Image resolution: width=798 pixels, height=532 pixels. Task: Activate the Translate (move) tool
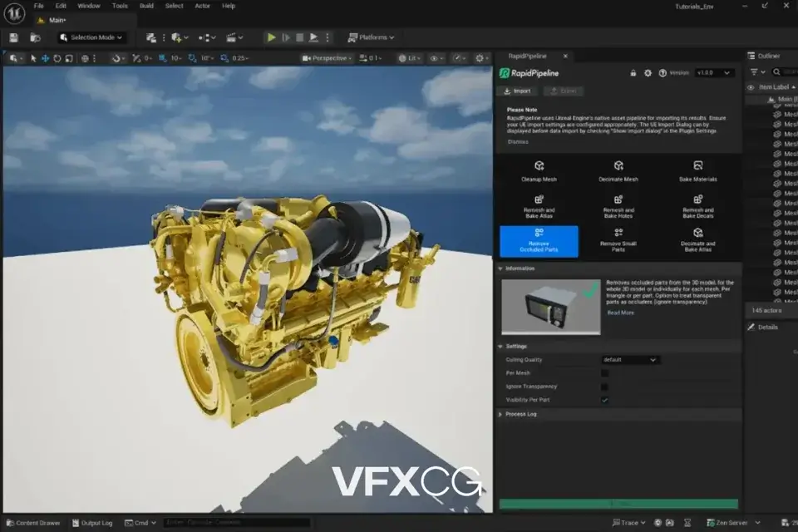(45, 58)
